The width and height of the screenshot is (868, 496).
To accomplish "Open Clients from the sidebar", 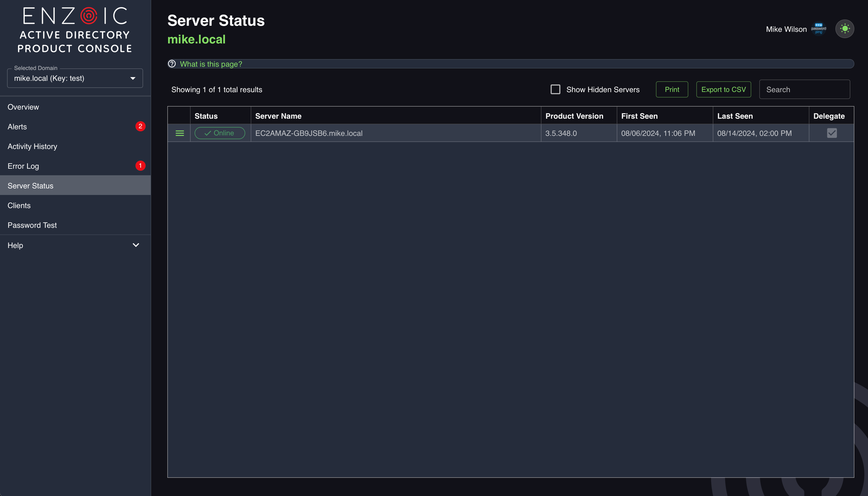I will click(19, 206).
